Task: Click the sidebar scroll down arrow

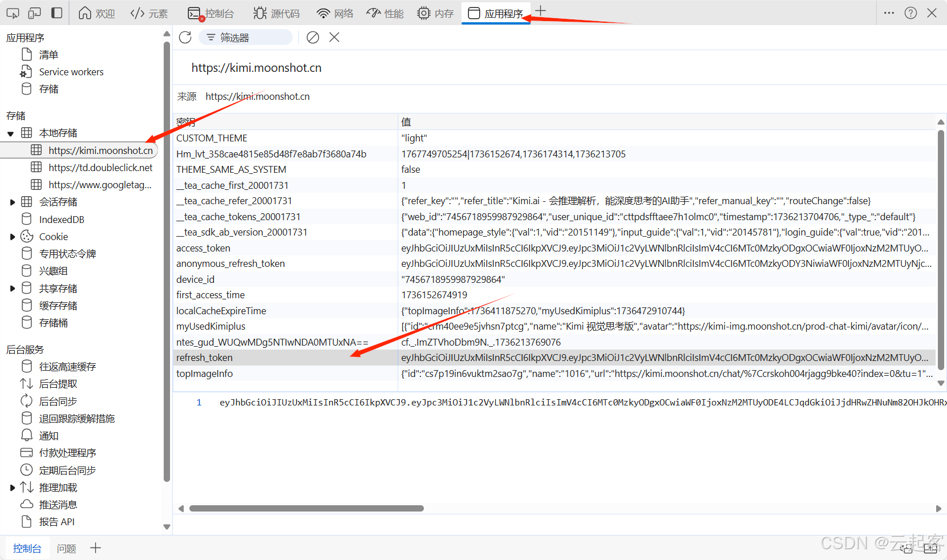Action: coord(167,527)
